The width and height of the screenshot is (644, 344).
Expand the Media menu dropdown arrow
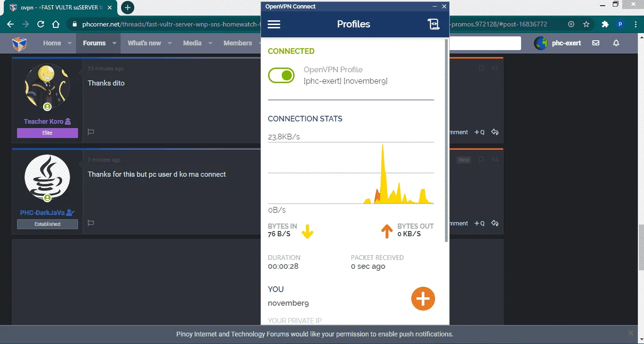[210, 43]
